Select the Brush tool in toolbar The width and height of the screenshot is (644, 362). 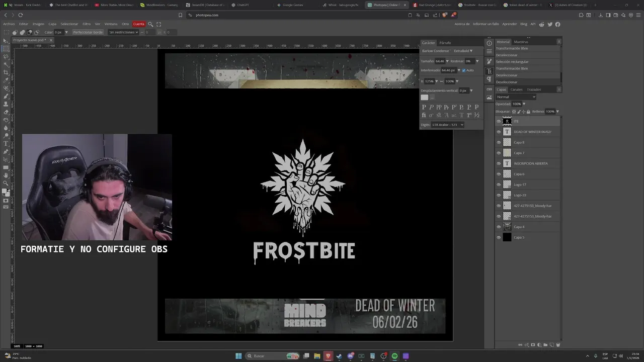(6, 96)
